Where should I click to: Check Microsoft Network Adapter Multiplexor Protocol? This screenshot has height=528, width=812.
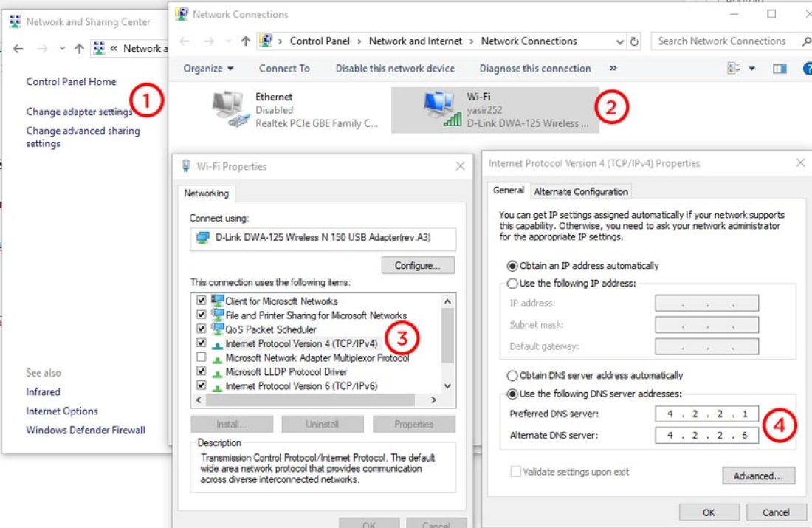pos(202,357)
